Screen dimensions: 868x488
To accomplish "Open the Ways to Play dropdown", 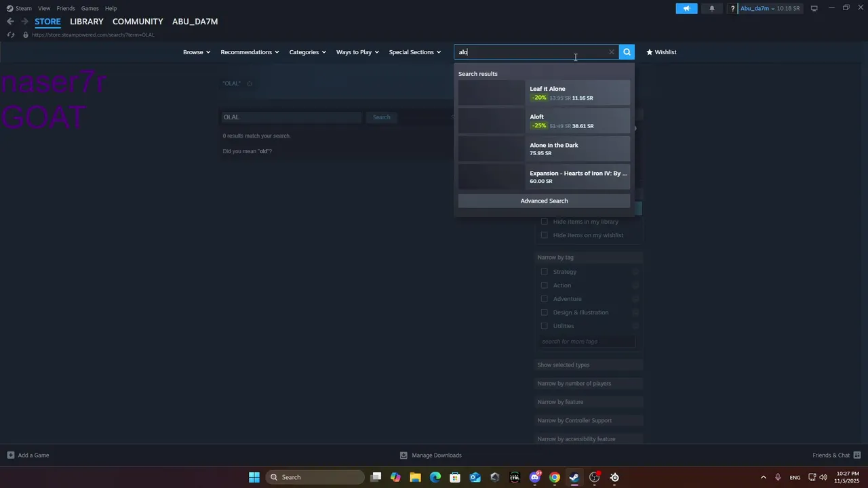I will coord(357,52).
